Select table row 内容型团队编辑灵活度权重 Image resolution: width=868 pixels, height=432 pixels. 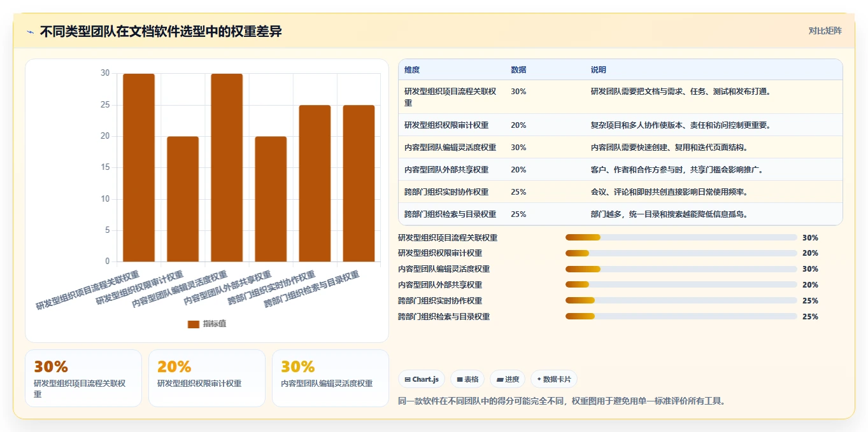(x=620, y=147)
